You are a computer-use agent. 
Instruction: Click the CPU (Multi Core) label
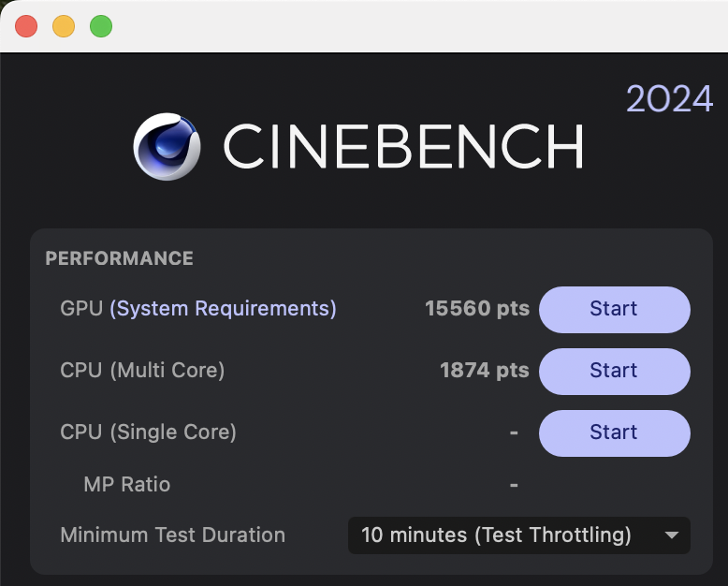142,370
